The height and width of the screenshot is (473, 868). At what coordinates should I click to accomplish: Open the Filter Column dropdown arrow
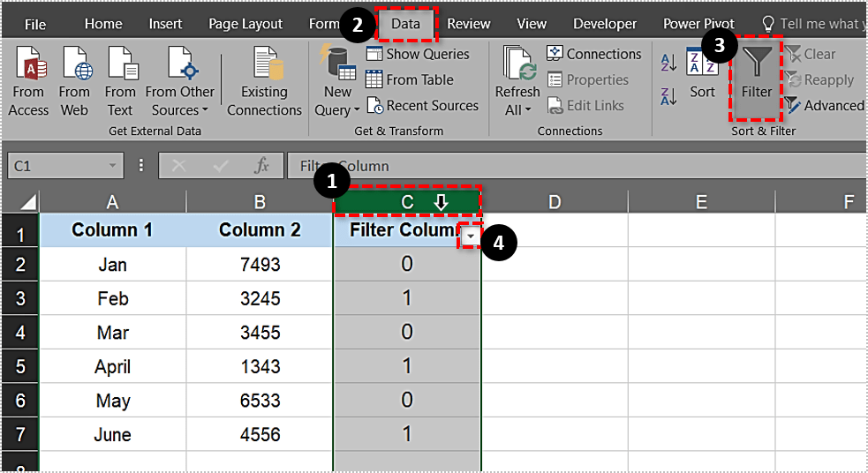[472, 236]
